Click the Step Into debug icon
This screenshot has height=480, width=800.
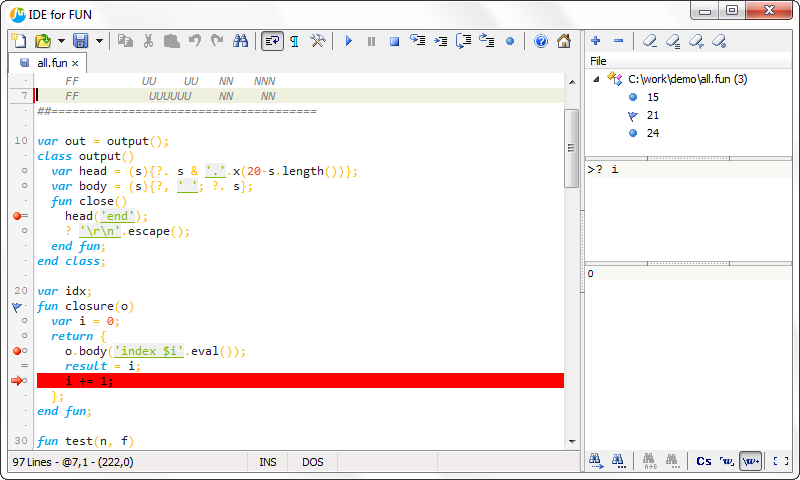click(x=417, y=40)
